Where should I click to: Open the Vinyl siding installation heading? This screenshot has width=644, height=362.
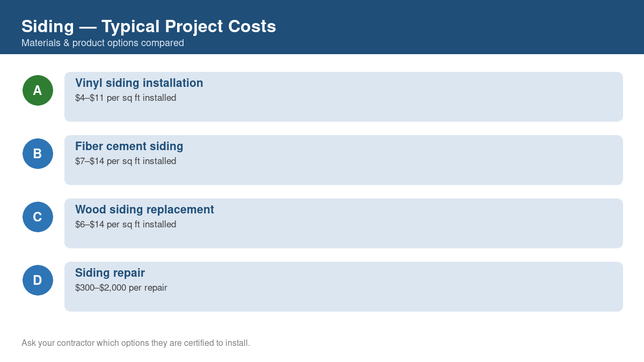[139, 83]
